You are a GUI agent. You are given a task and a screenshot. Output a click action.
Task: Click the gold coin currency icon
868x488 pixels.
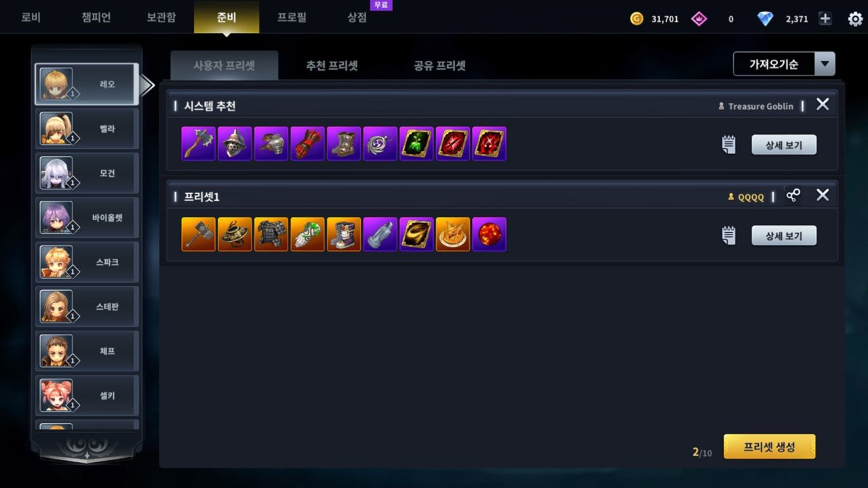click(x=636, y=19)
